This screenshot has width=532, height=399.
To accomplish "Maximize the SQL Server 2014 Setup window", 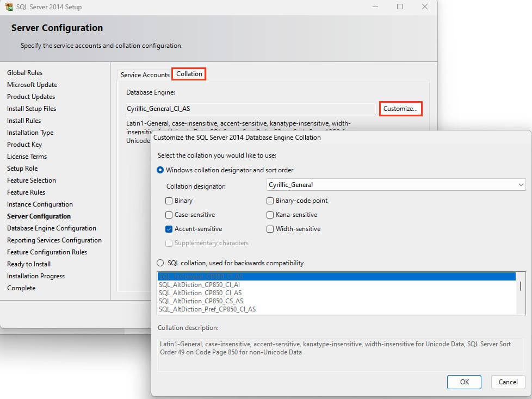I will (400, 7).
